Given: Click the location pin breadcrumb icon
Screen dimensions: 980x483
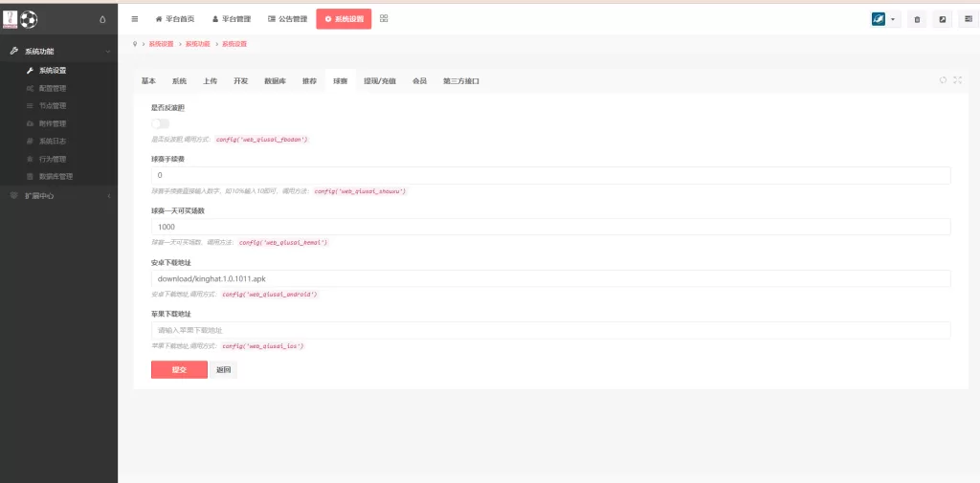Looking at the screenshot, I should coord(135,44).
